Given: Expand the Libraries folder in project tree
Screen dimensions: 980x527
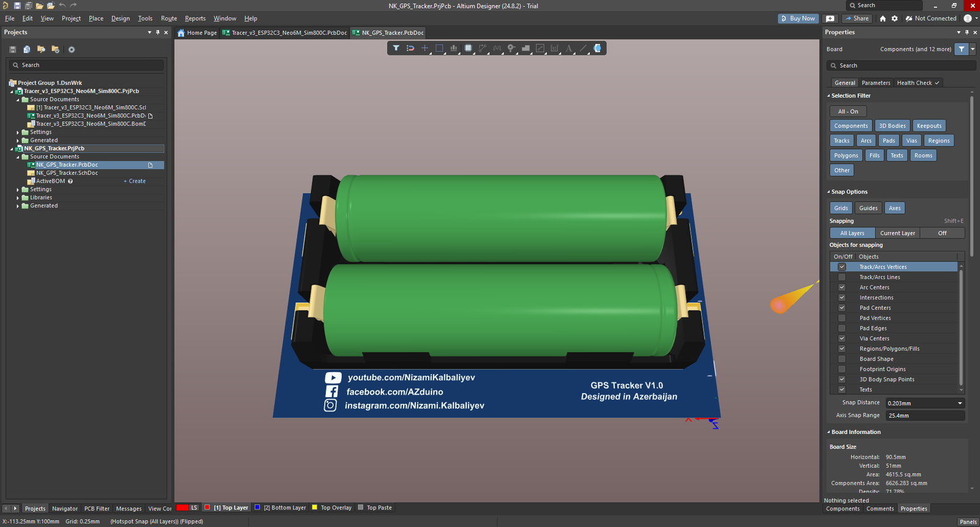Looking at the screenshot, I should pyautogui.click(x=18, y=198).
